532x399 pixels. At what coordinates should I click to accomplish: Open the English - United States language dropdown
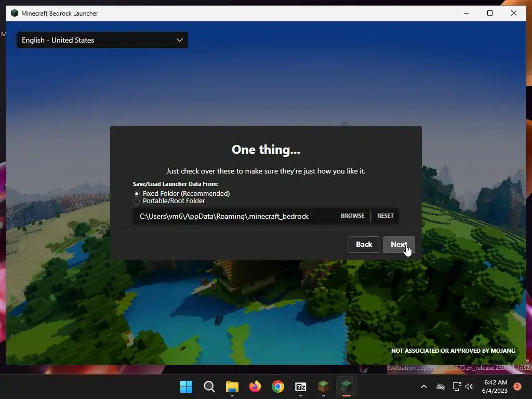coord(102,40)
